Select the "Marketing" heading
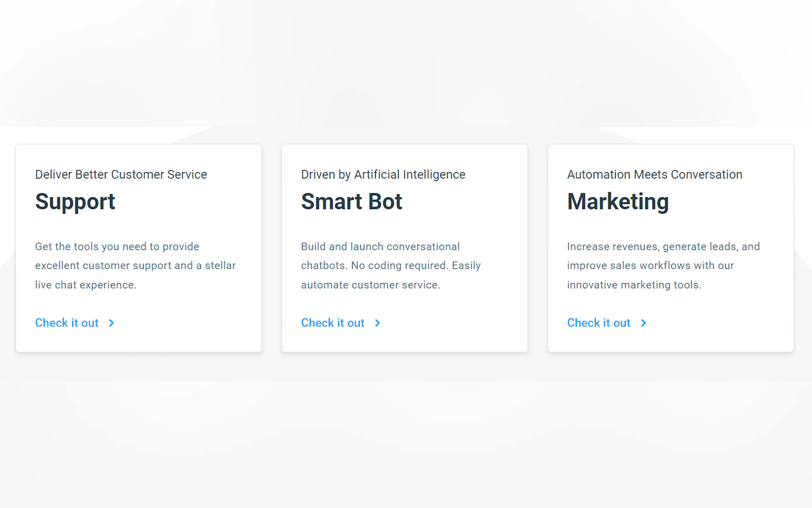The width and height of the screenshot is (812, 508). (618, 202)
